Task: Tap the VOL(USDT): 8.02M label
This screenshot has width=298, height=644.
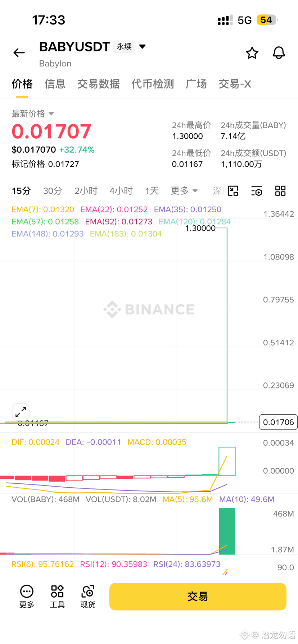Action: (121, 499)
